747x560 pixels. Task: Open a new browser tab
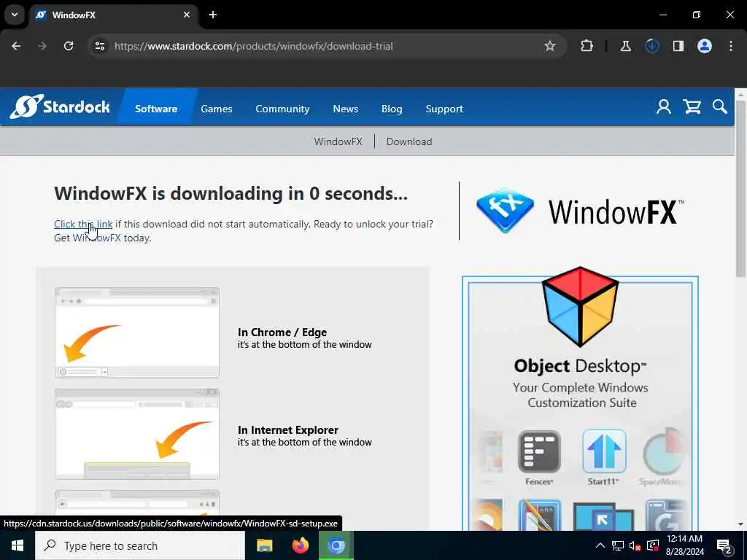213,15
